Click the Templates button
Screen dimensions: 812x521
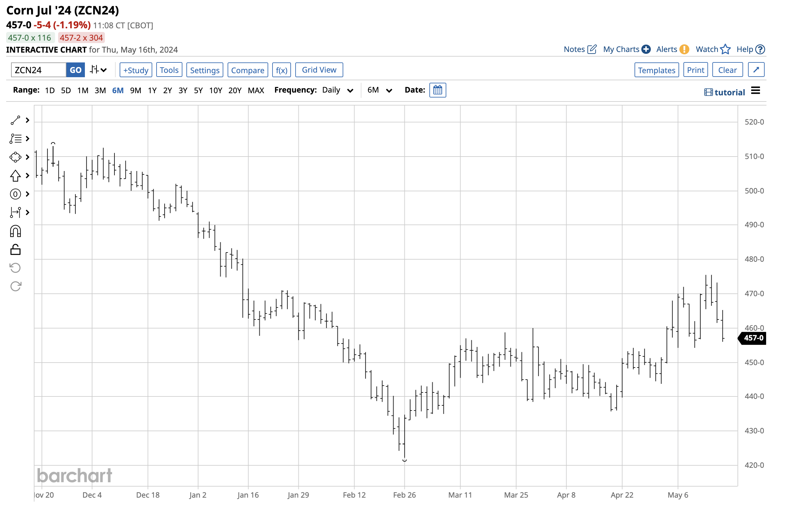656,70
